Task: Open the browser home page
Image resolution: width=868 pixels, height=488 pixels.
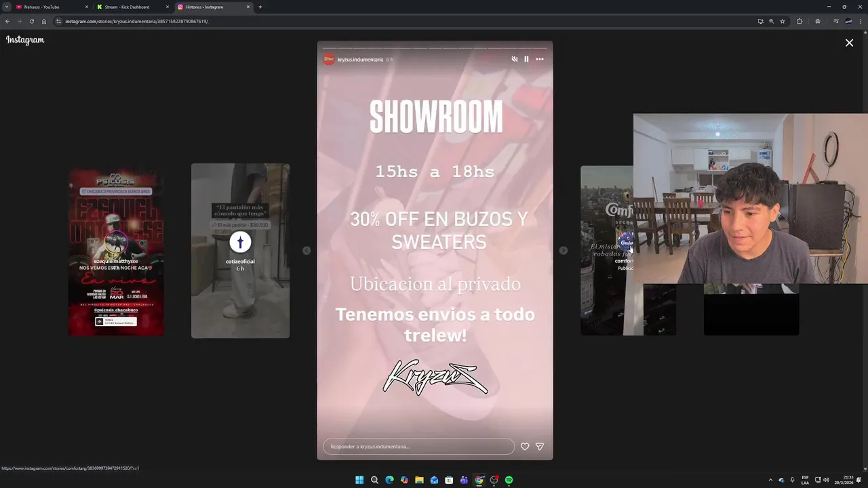Action: coord(44,21)
